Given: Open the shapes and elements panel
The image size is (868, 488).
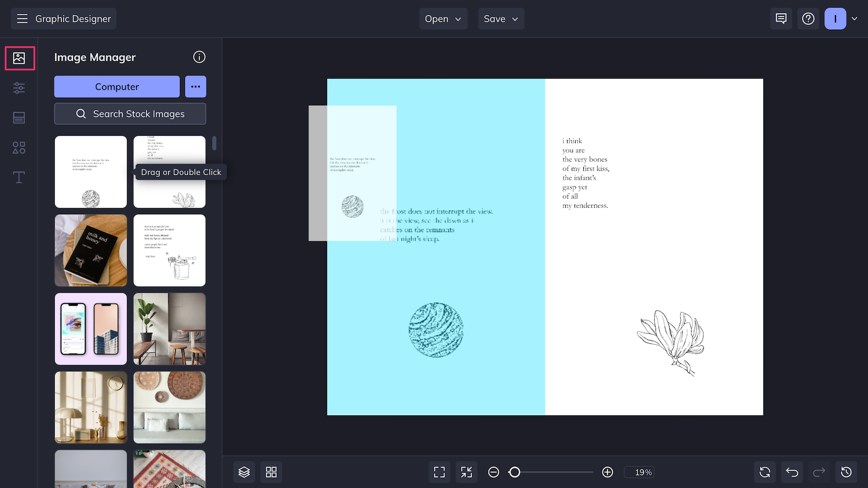Looking at the screenshot, I should coord(19,147).
